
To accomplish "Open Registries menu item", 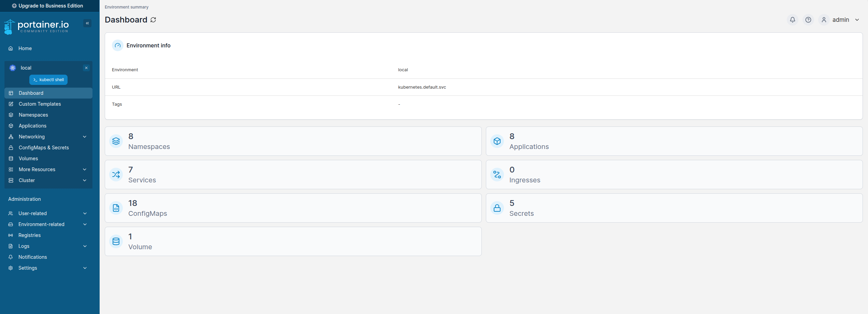I will pyautogui.click(x=48, y=235).
